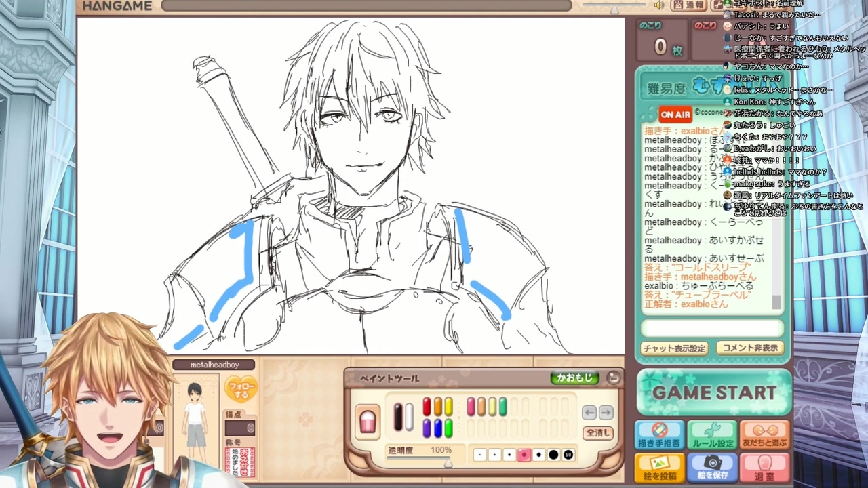
Task: Pick the pale yellow pastel pen
Action: pyautogui.click(x=492, y=407)
